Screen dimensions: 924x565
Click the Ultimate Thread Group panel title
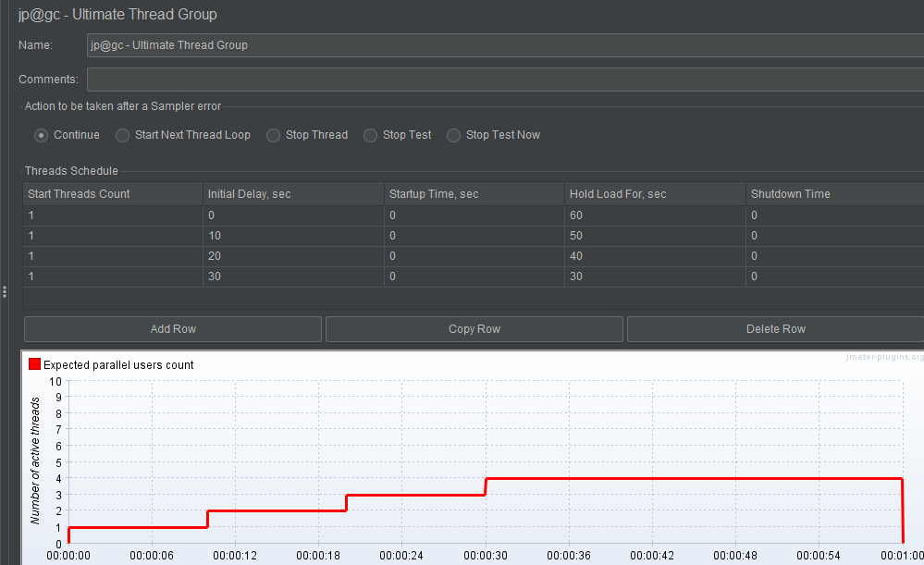(117, 14)
